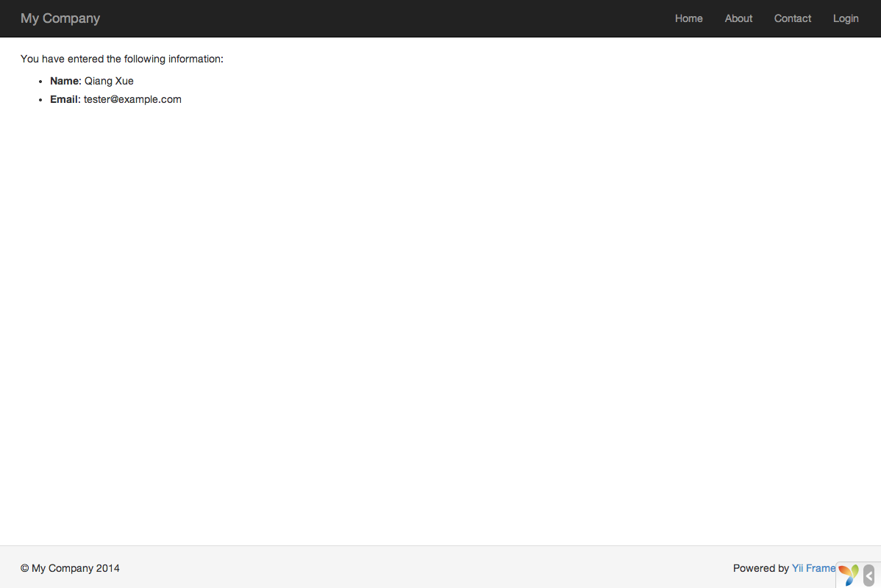Screen dimensions: 881x588
Task: Click the bullet before the Name item
Action: pyautogui.click(x=40, y=82)
